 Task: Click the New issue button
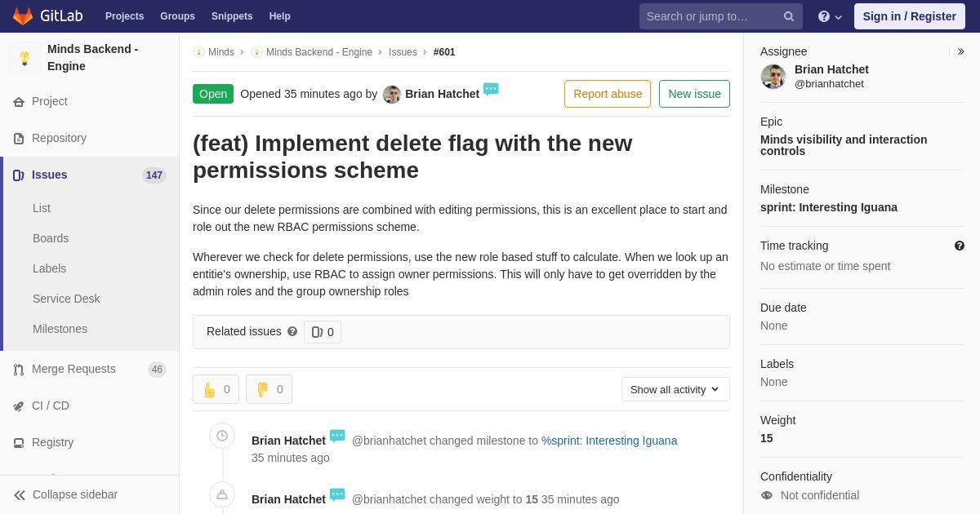(x=694, y=94)
